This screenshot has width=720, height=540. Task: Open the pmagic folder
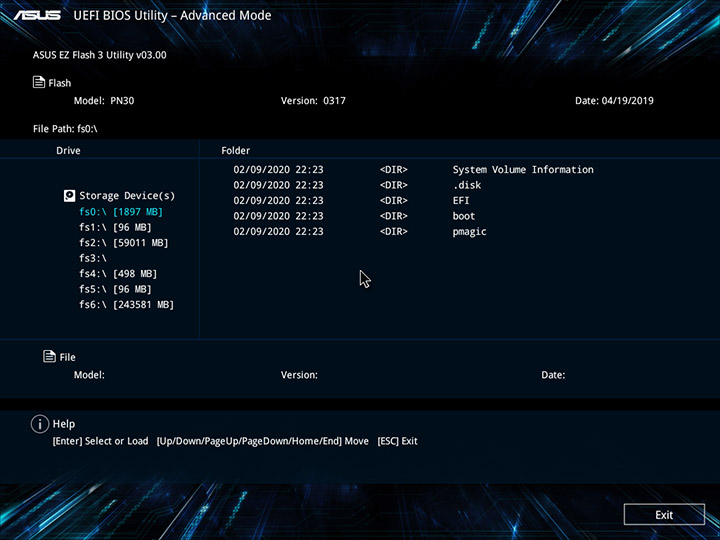pyautogui.click(x=469, y=231)
